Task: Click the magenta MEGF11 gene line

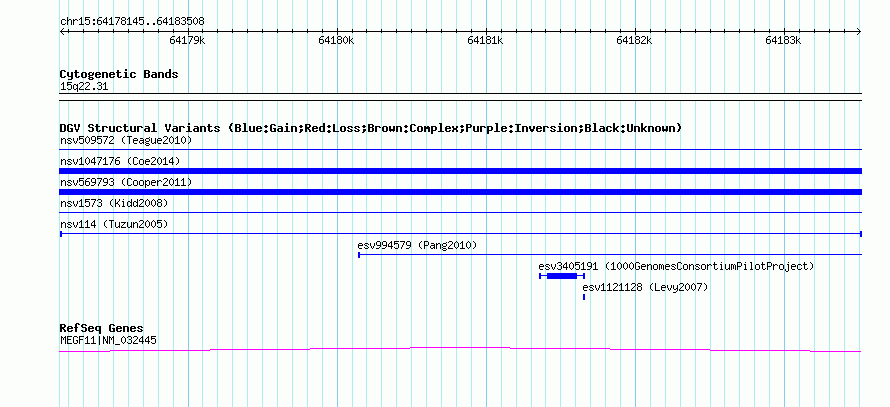Action: point(460,349)
